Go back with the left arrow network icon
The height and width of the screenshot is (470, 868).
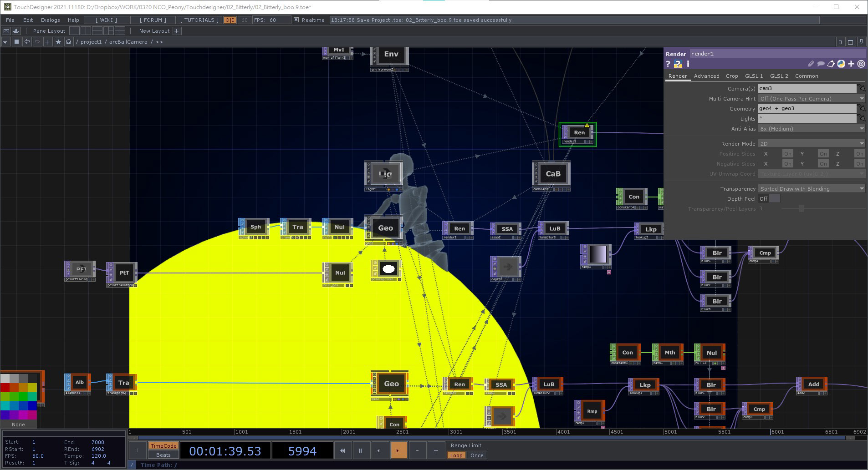click(x=27, y=42)
